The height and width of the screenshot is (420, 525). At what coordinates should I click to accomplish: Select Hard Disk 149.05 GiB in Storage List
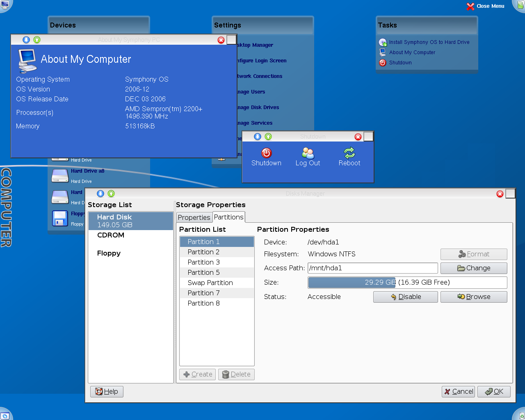coord(131,221)
